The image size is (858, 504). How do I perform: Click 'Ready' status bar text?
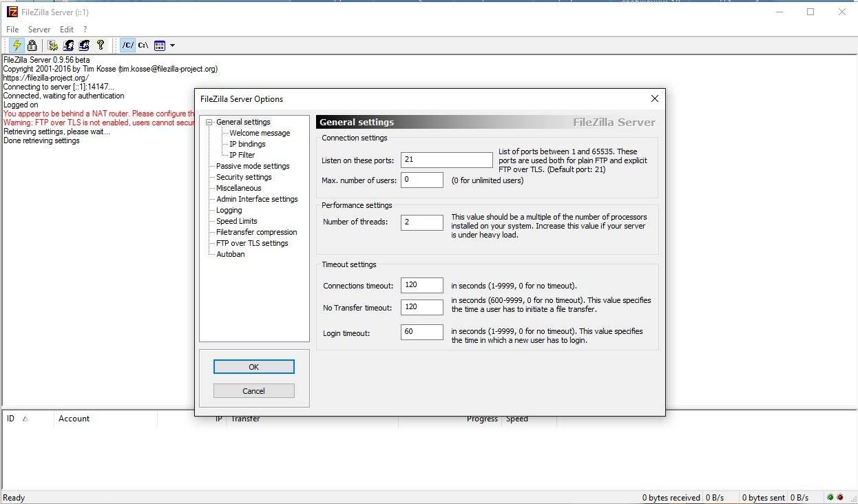point(14,498)
